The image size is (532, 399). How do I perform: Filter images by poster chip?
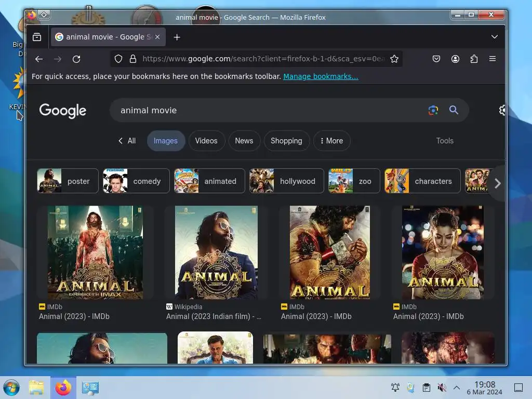pos(68,181)
